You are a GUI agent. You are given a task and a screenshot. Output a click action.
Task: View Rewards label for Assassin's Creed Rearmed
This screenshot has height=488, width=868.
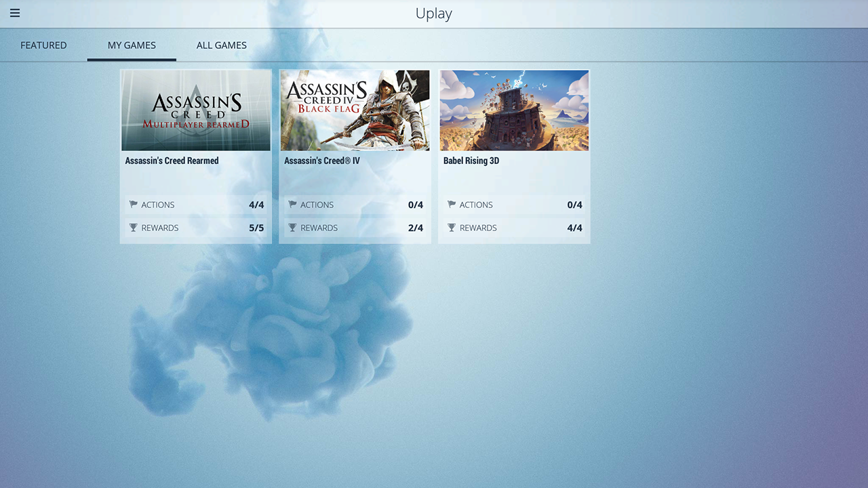coord(160,228)
